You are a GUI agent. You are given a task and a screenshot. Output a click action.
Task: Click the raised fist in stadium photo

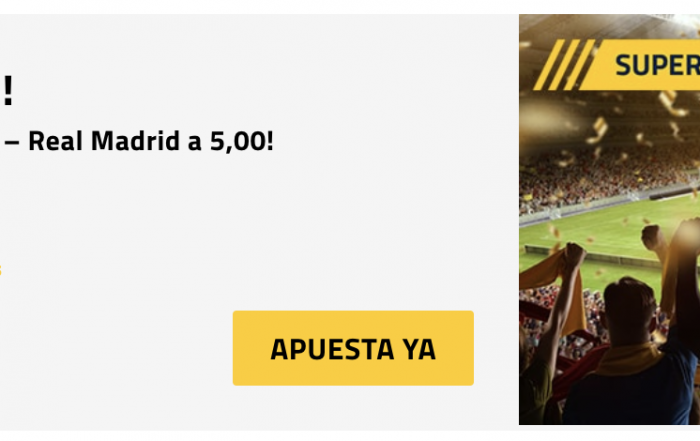tap(653, 237)
